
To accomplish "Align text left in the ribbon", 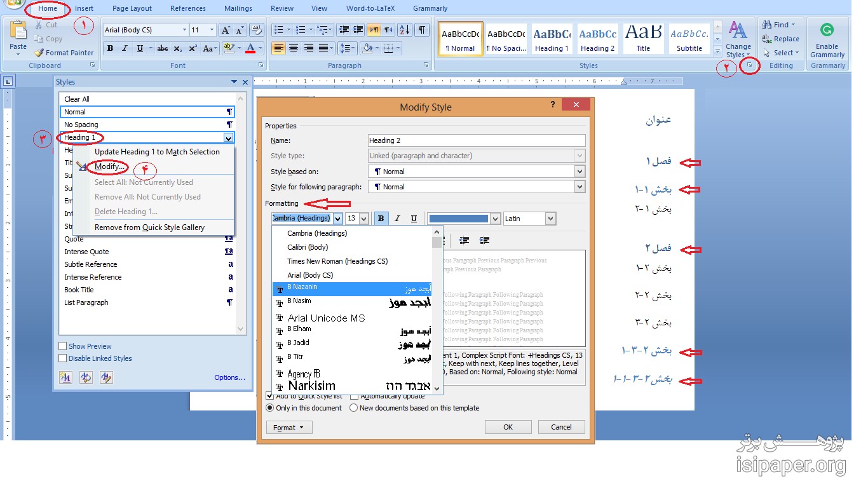I will (x=278, y=48).
